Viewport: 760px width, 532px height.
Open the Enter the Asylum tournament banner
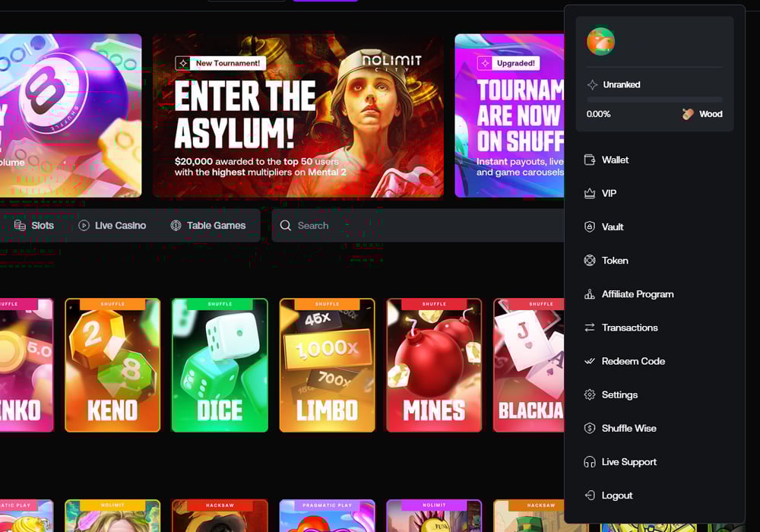pos(298,116)
